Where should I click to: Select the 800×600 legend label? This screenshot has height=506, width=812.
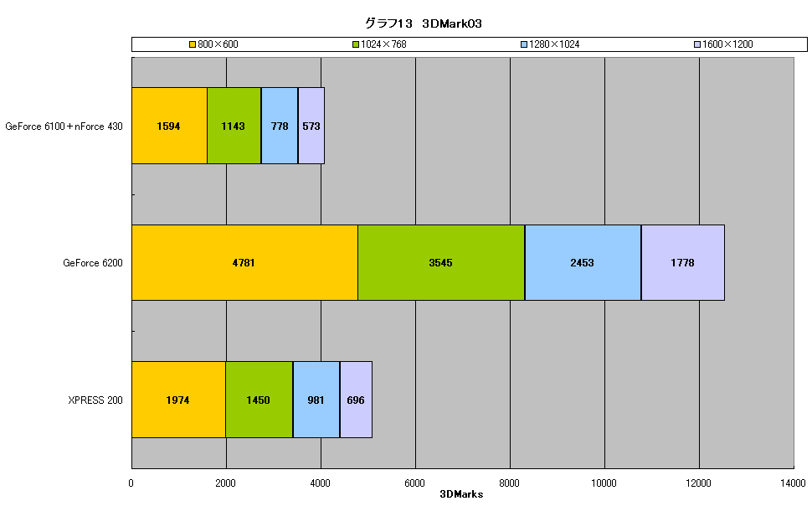(x=218, y=44)
